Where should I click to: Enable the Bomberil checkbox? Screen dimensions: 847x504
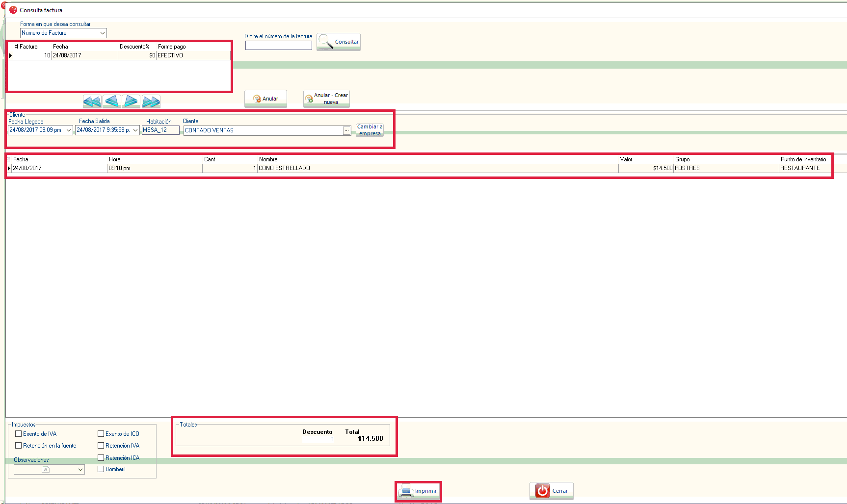tap(101, 469)
